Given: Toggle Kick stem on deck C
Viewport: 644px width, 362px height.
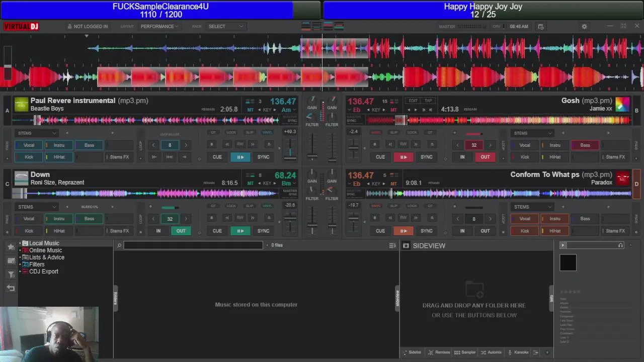Looking at the screenshot, I should click(29, 231).
